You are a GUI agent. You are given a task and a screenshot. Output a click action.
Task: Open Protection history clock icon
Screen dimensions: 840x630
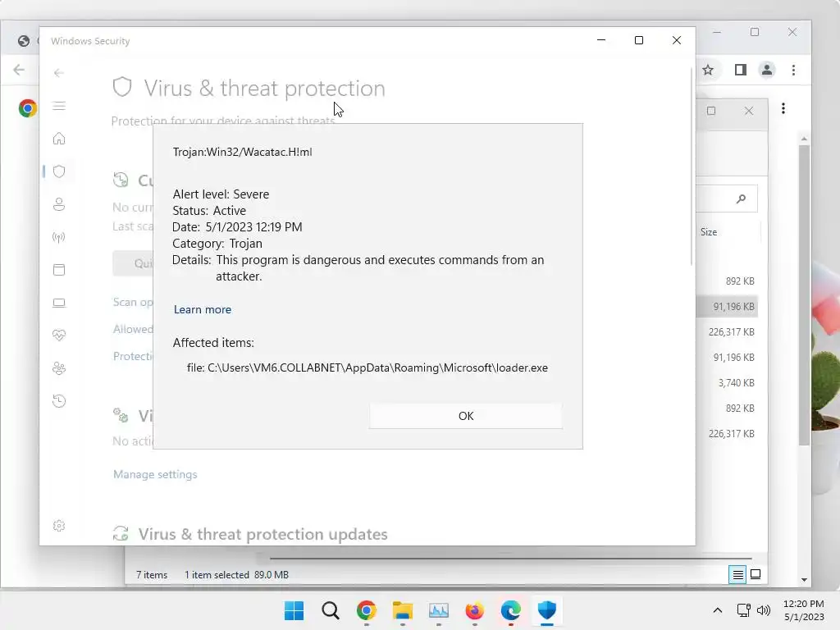point(59,400)
